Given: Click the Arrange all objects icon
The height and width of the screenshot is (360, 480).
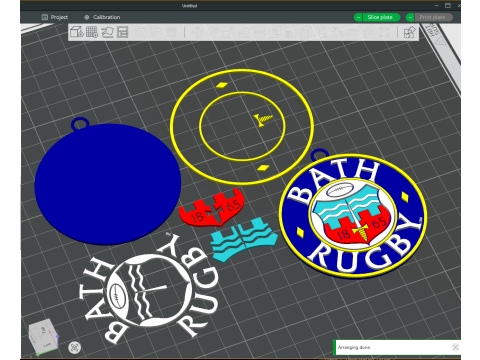Looking at the screenshot, I should 123,32.
